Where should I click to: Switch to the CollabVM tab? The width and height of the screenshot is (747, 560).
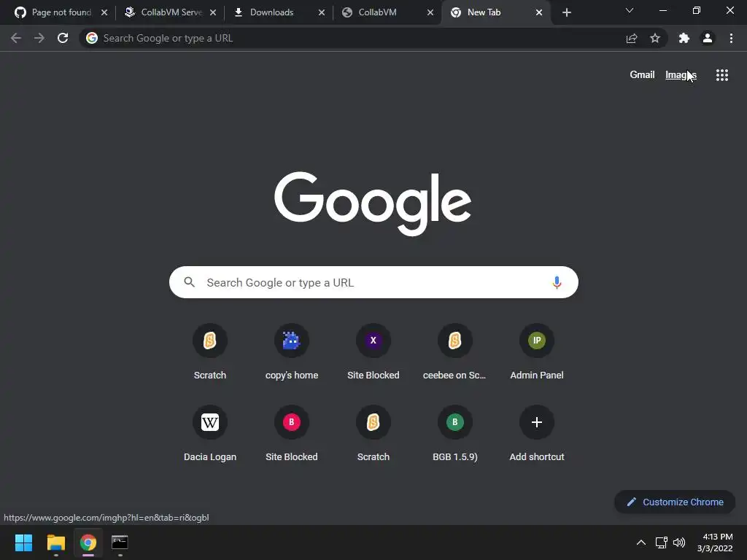click(387, 12)
